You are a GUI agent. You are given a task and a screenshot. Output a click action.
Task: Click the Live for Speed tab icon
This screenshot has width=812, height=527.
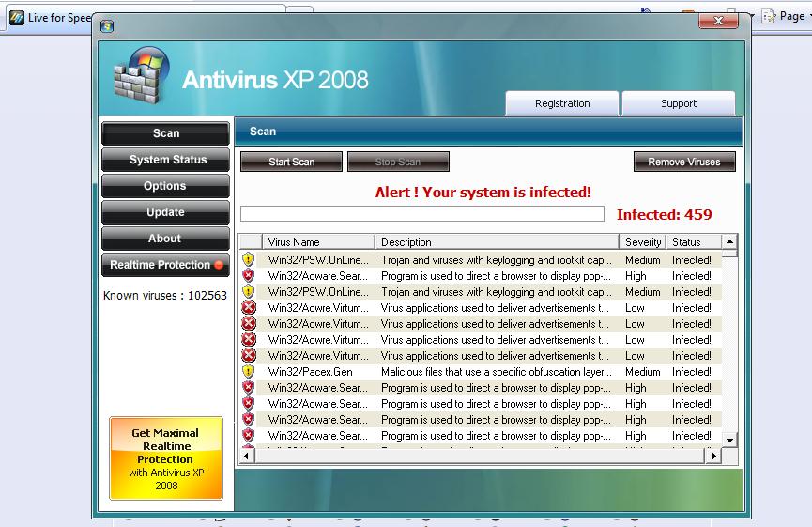point(17,18)
